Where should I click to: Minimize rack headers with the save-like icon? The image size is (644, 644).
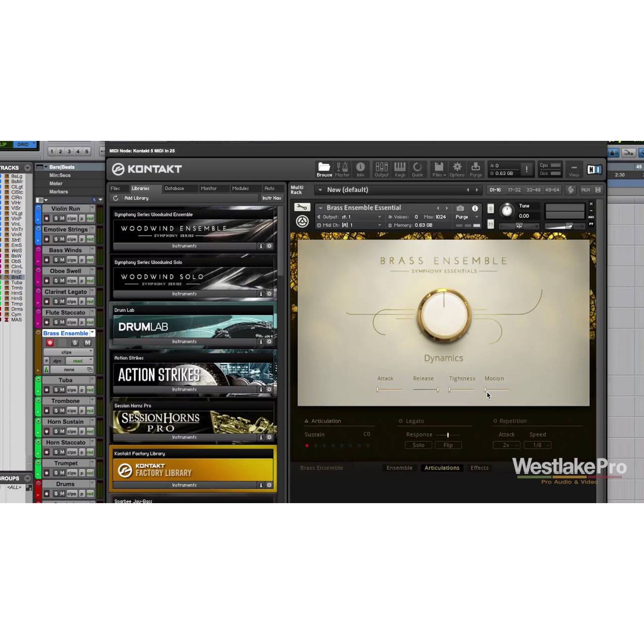point(598,190)
